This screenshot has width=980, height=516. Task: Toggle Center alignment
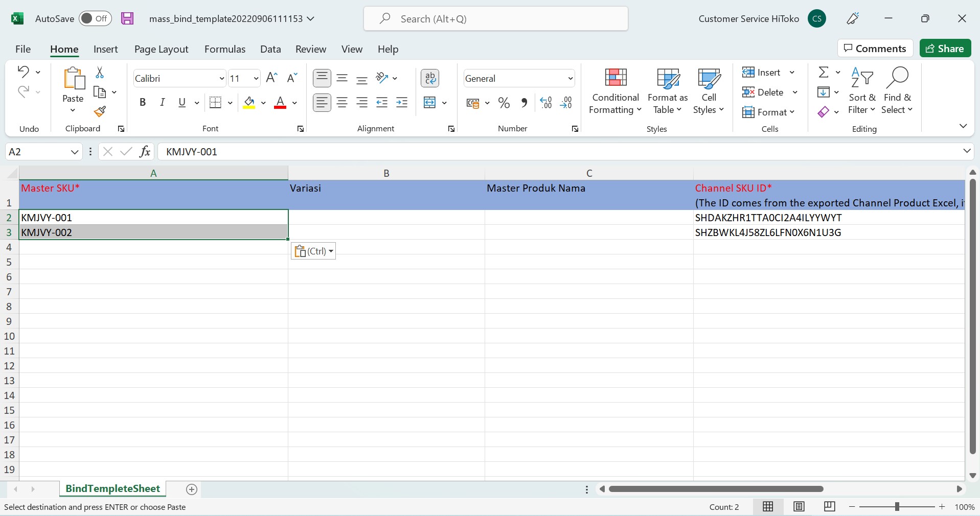342,103
